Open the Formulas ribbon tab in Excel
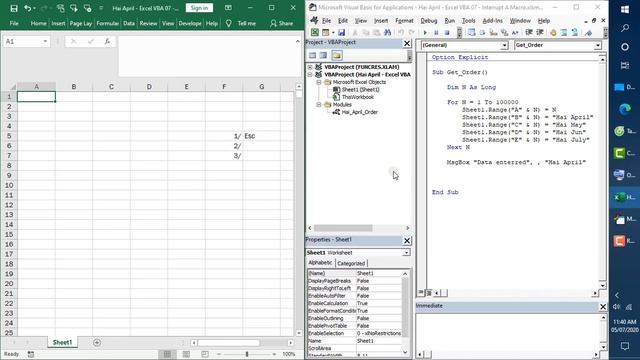The width and height of the screenshot is (640, 360). (x=107, y=23)
